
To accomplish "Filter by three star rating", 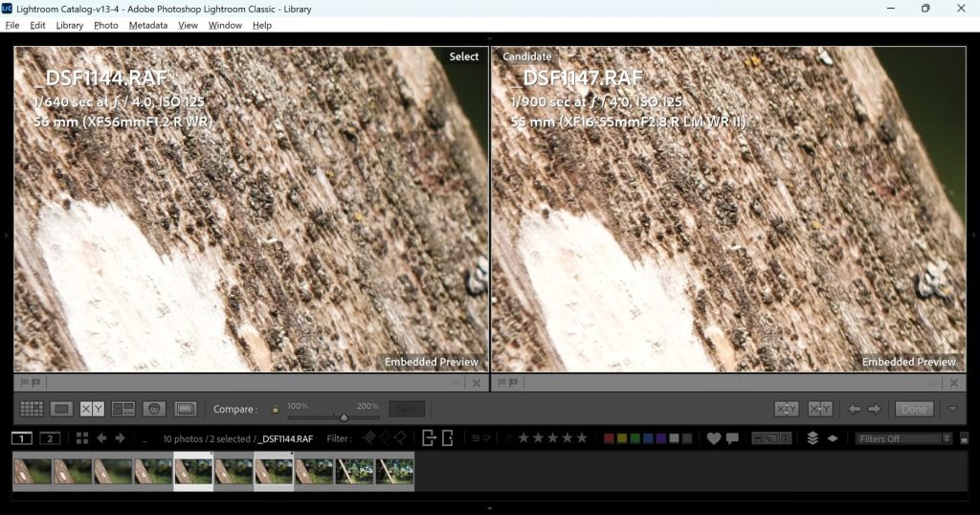I will click(552, 438).
